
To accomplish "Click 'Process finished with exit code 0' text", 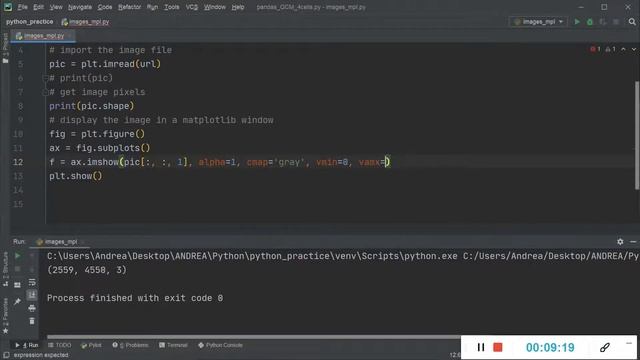I will click(135, 298).
